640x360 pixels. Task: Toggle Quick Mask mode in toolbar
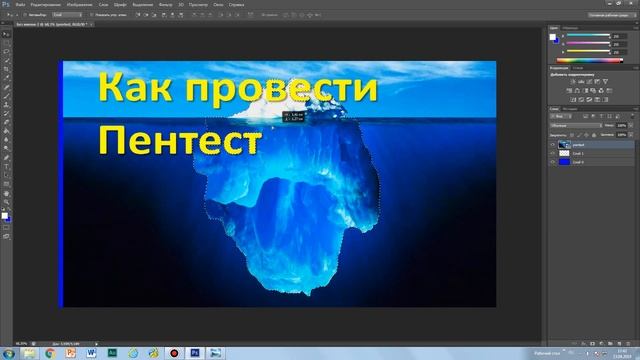(x=6, y=228)
